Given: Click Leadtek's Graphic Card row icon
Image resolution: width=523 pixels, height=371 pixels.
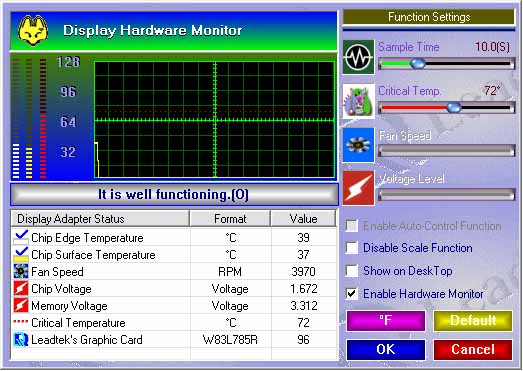Looking at the screenshot, I should (x=21, y=340).
